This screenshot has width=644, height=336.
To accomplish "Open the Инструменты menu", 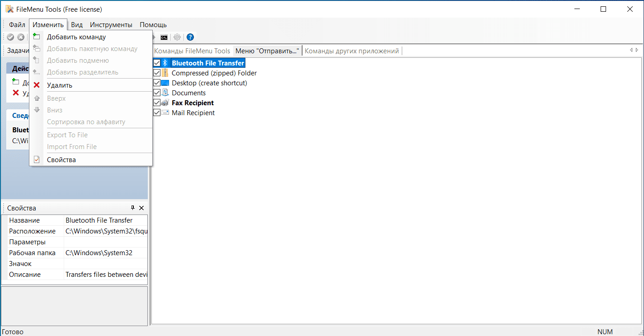I will (111, 25).
